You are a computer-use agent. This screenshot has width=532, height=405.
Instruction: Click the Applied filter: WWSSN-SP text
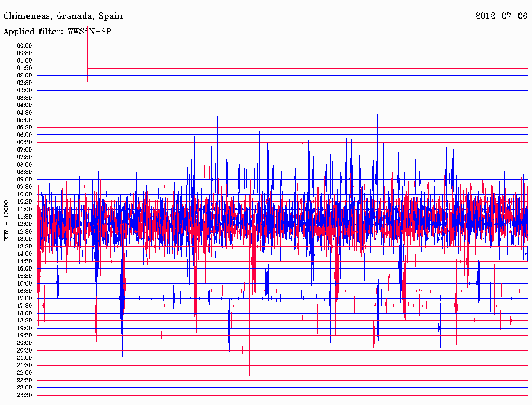[57, 32]
